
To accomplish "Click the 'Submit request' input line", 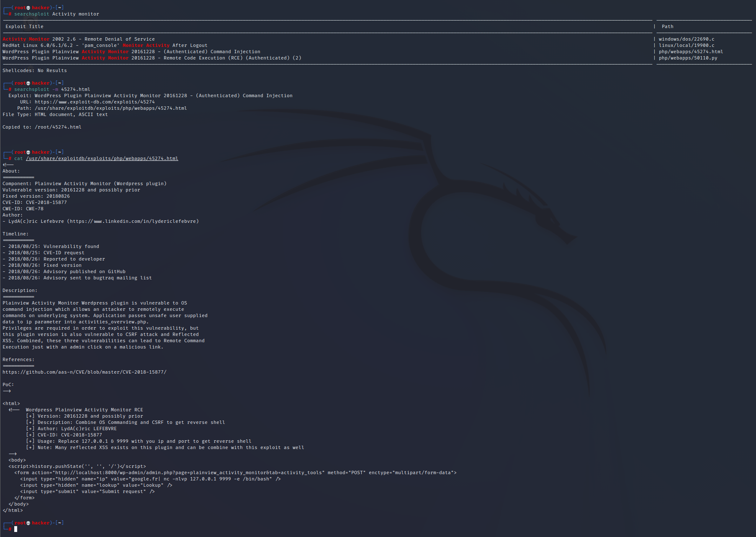I will (87, 491).
